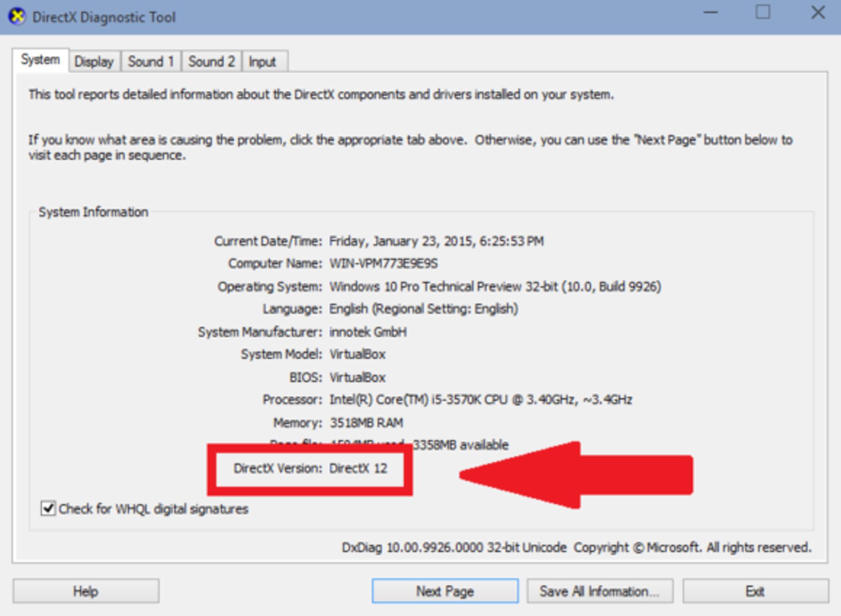Viewport: 841px width, 616px height.
Task: Click the Exit button
Action: (x=755, y=591)
